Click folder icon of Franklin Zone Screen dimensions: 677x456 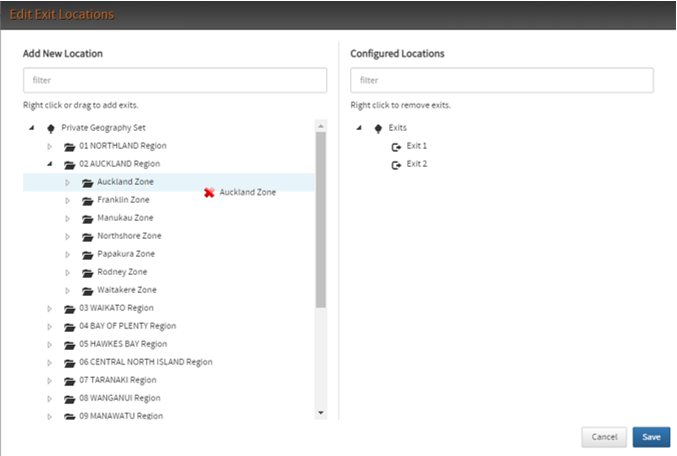click(x=87, y=201)
